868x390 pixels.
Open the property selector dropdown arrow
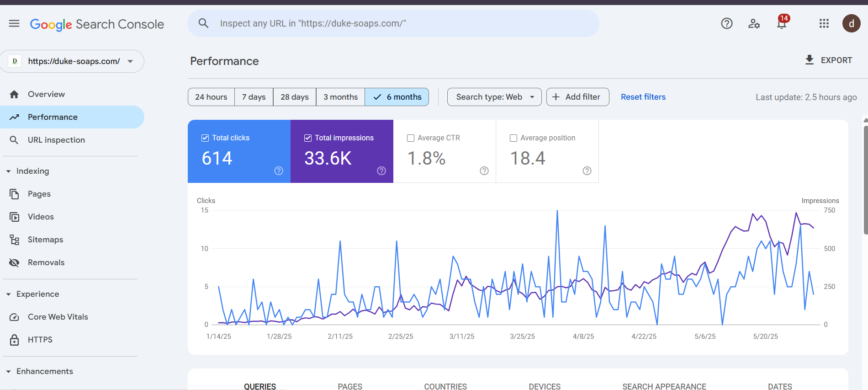click(130, 61)
